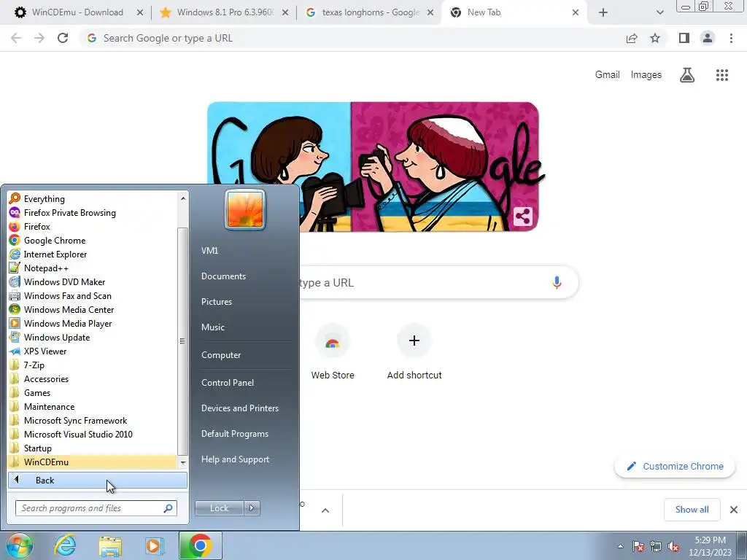
Task: Switch to the Windows 8.1 Pro tab
Action: [224, 12]
